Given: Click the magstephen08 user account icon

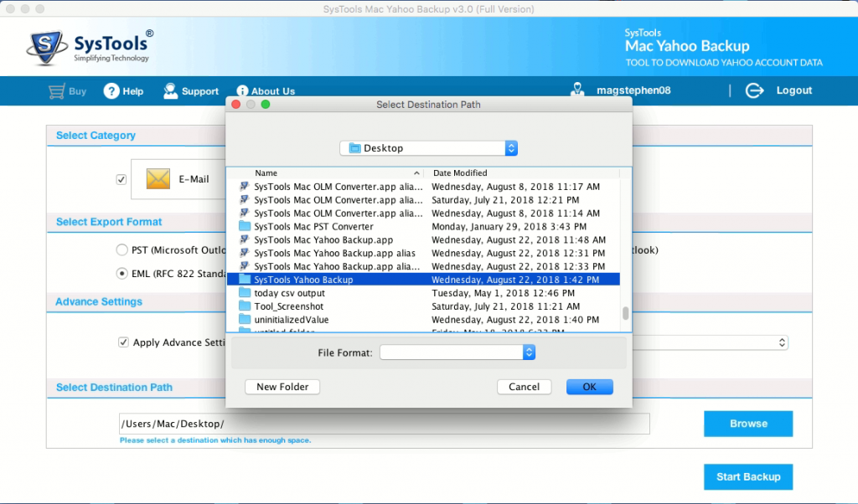Looking at the screenshot, I should (577, 90).
